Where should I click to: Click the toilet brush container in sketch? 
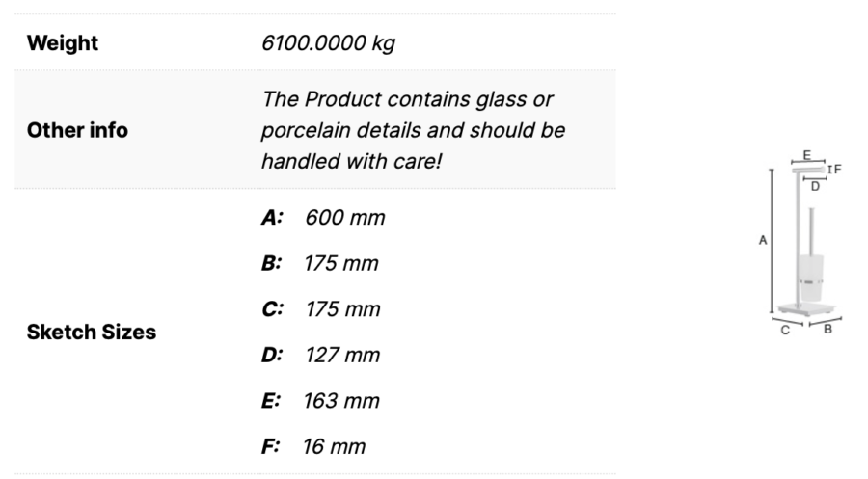coord(811,278)
